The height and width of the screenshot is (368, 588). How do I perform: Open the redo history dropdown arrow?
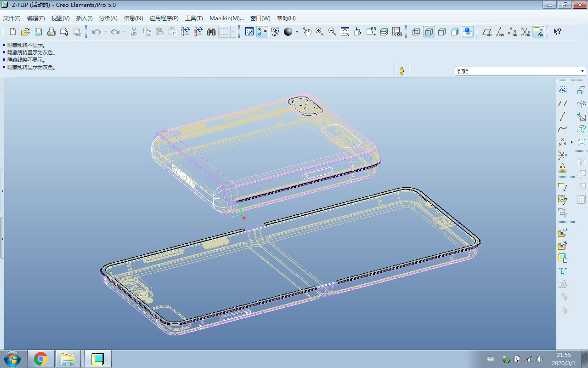pos(124,32)
